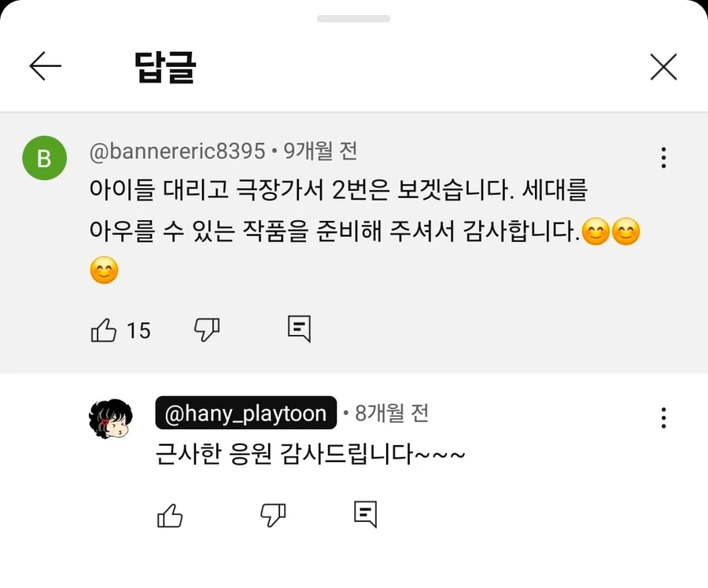Viewport: 708px width, 588px height.
Task: Tap the 8개월 전 timestamp
Action: [392, 413]
